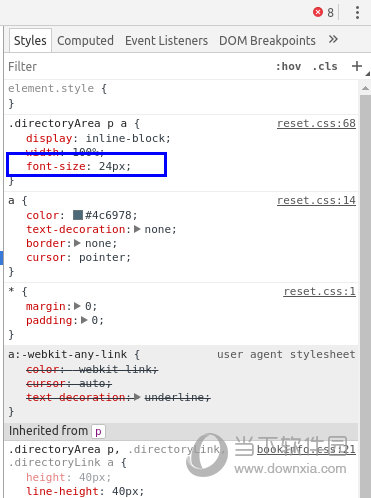Switch to the Computed tab
The image size is (371, 498).
click(x=85, y=41)
